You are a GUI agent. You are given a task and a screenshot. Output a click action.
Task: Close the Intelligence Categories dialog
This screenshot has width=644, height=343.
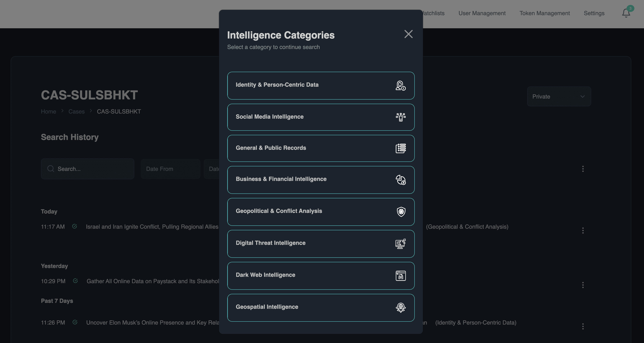click(408, 34)
